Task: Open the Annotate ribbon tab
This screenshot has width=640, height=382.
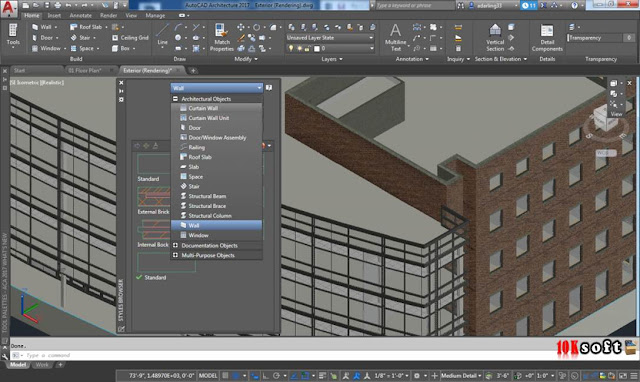Action: [x=80, y=16]
